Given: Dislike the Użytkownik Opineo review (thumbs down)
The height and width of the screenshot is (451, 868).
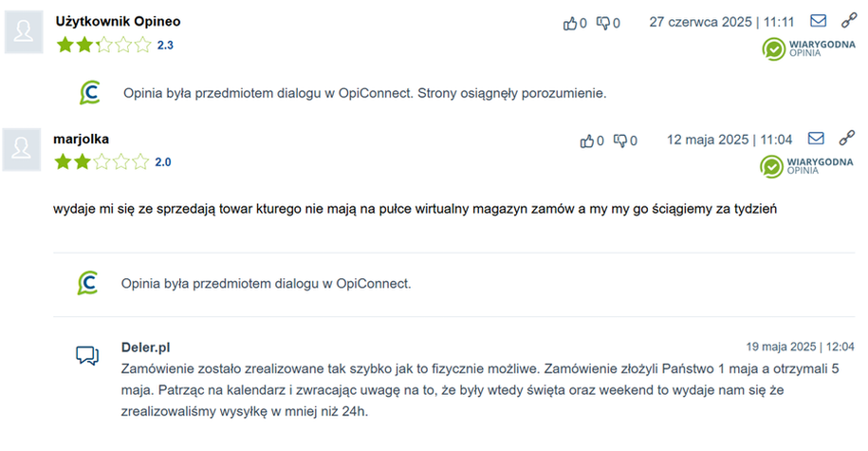Looking at the screenshot, I should (x=602, y=23).
